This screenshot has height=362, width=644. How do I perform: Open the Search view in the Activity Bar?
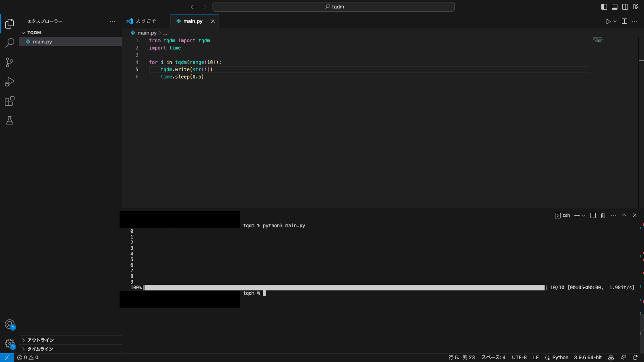pyautogui.click(x=10, y=43)
